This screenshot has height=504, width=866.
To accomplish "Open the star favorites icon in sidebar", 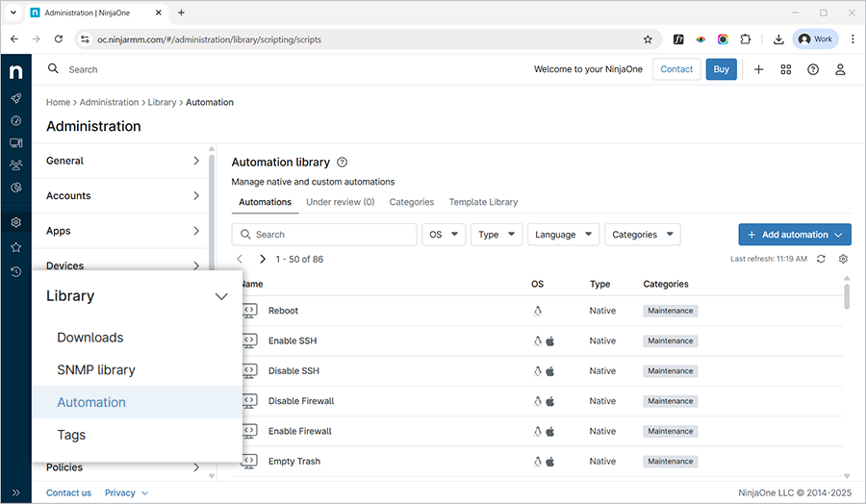I will 15,247.
